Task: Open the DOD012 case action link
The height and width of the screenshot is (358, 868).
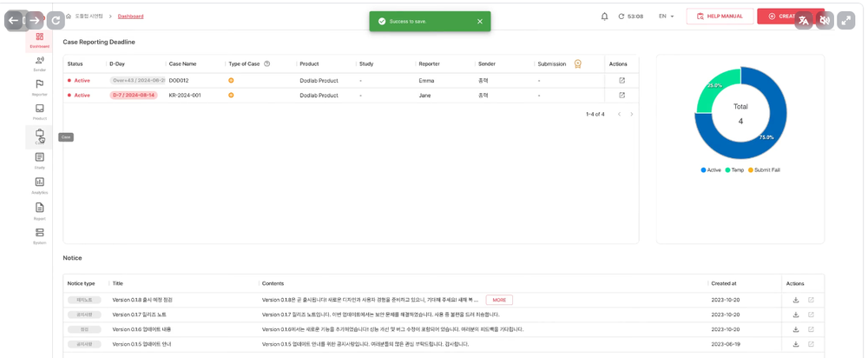Action: pyautogui.click(x=621, y=81)
